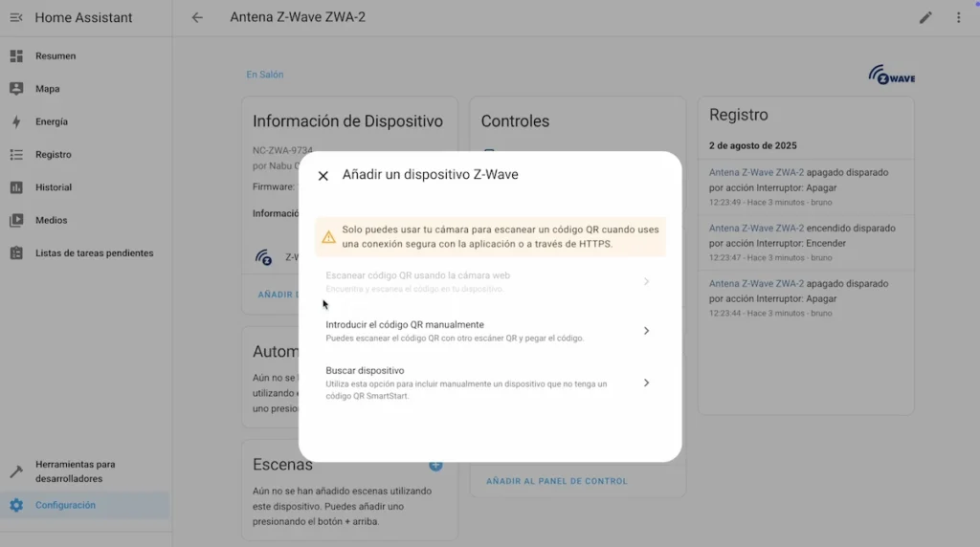Click the Registro card heading

click(x=738, y=115)
